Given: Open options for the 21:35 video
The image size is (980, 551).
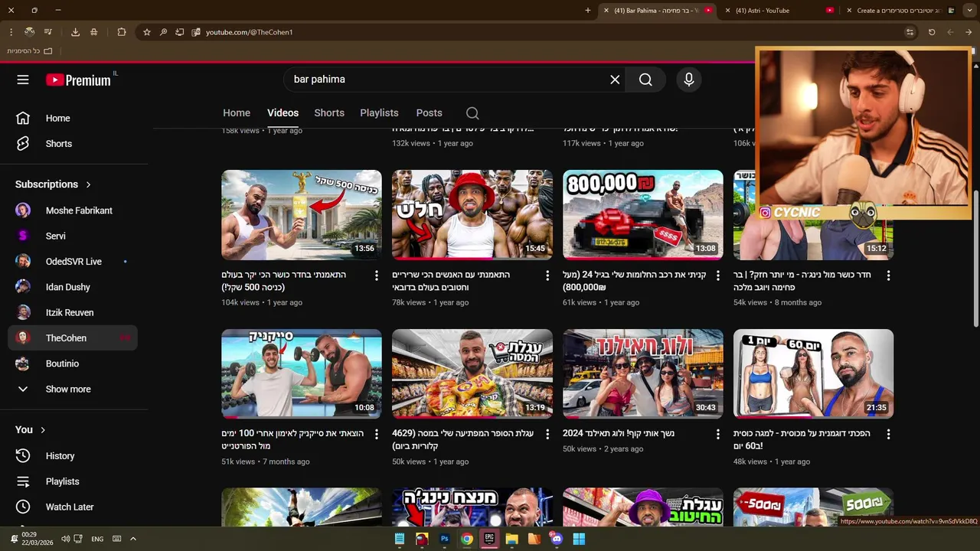Looking at the screenshot, I should (888, 434).
